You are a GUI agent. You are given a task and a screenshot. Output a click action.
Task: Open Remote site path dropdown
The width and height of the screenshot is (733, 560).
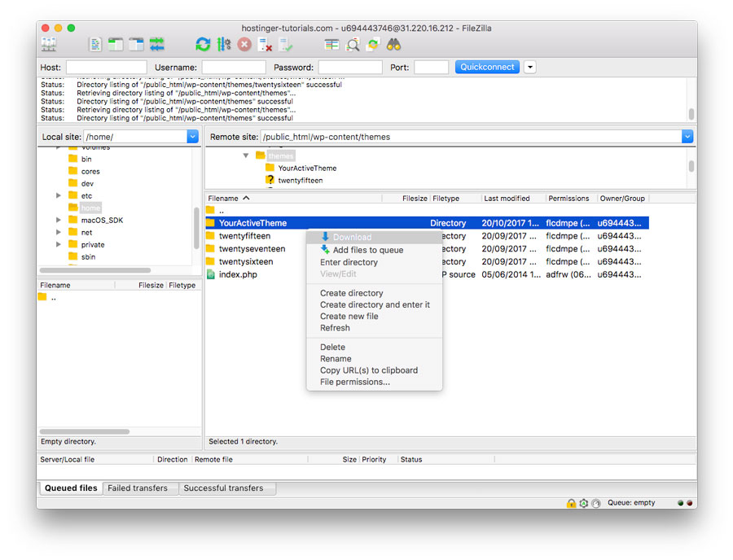(x=687, y=137)
